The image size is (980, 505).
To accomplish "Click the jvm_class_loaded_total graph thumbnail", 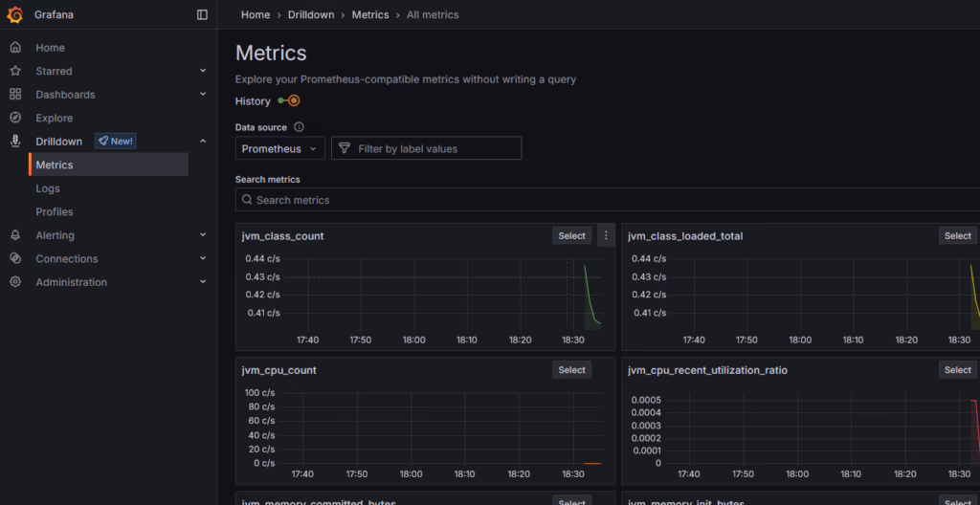I will 804,298.
